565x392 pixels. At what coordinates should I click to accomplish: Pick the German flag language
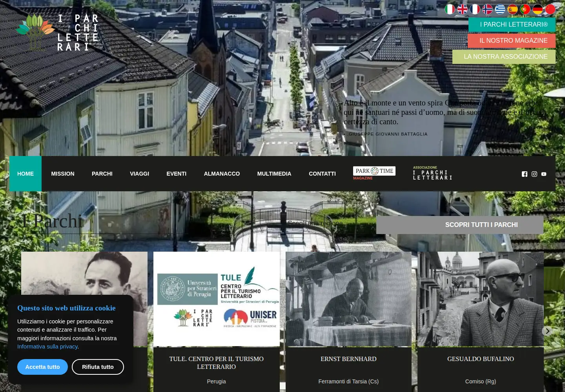pos(538,9)
